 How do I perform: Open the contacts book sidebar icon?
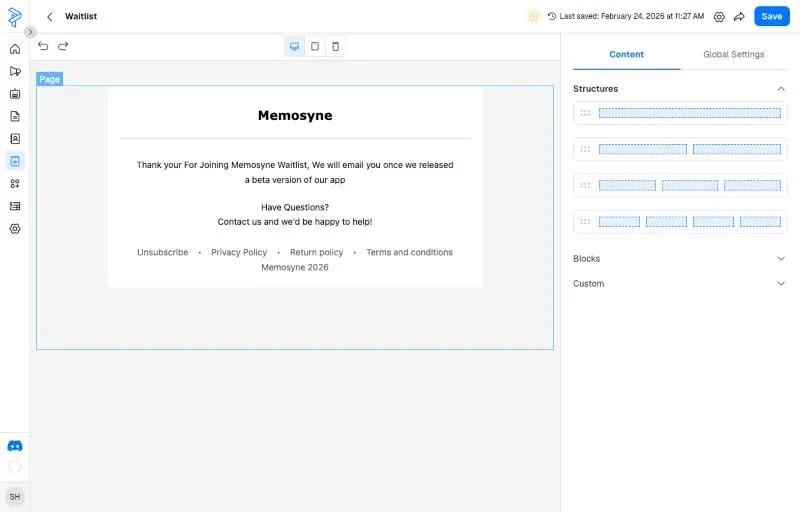[15, 139]
